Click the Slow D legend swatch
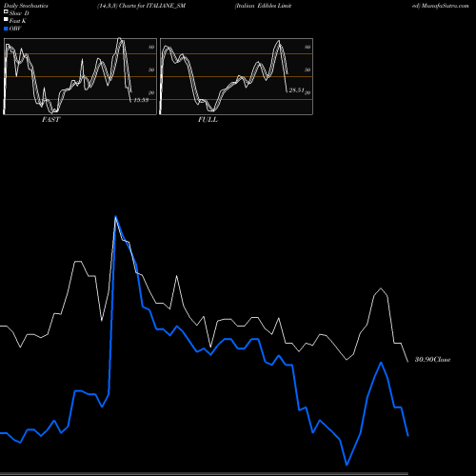Image resolution: width=476 pixels, height=476 pixels. pyautogui.click(x=6, y=11)
